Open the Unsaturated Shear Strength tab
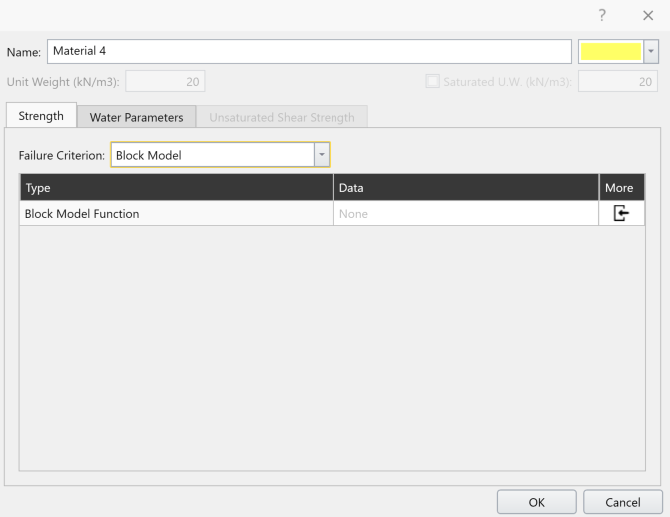670x517 pixels. coord(282,117)
